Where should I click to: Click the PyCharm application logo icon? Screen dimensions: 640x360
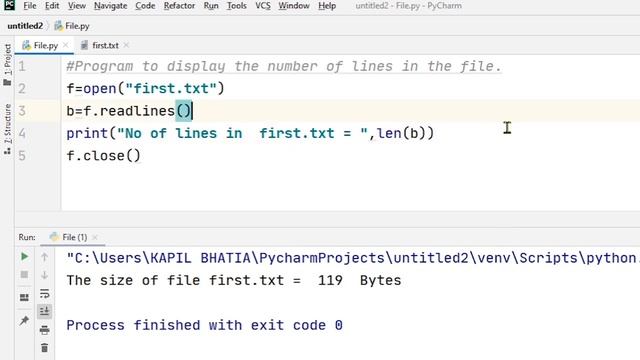click(9, 5)
